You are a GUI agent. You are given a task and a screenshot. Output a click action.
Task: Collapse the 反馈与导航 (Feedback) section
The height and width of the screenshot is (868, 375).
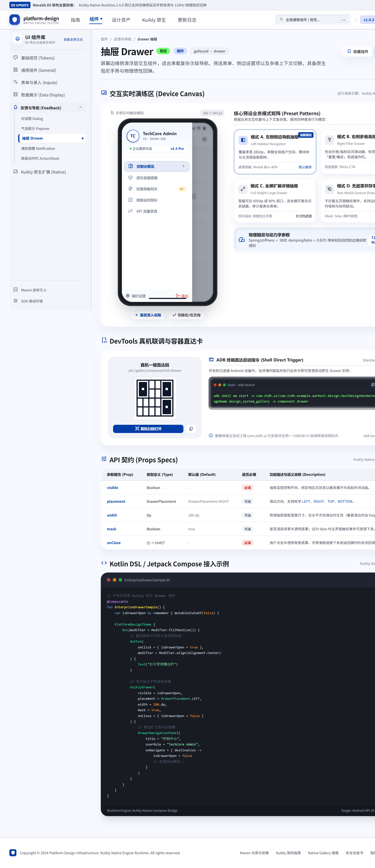point(80,107)
